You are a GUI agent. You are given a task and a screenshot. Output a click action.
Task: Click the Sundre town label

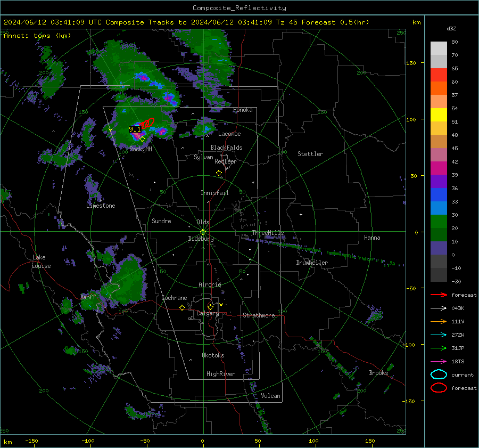point(161,221)
